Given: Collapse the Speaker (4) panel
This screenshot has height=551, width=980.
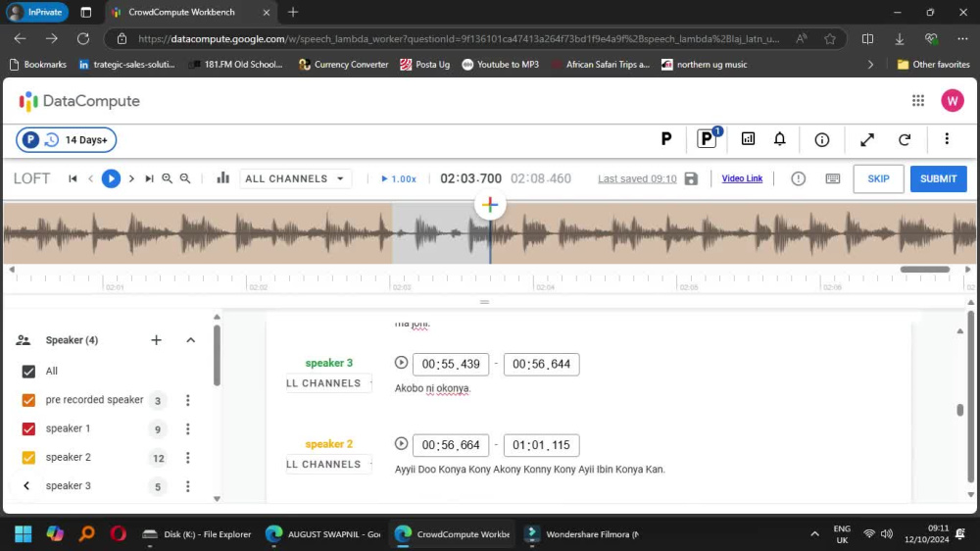Looking at the screenshot, I should [191, 340].
